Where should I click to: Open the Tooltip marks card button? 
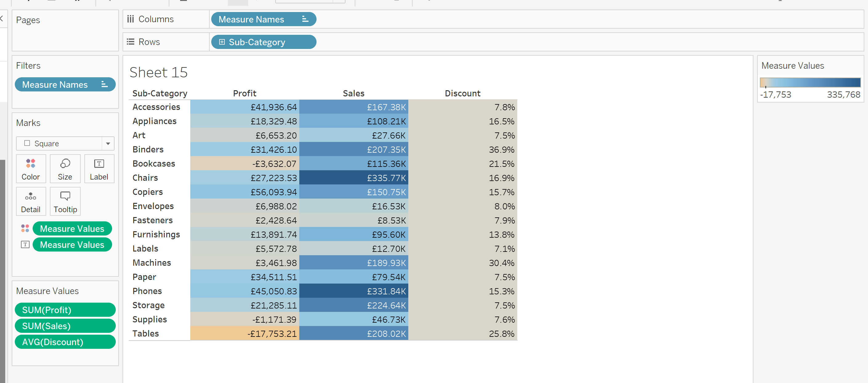pos(65,201)
